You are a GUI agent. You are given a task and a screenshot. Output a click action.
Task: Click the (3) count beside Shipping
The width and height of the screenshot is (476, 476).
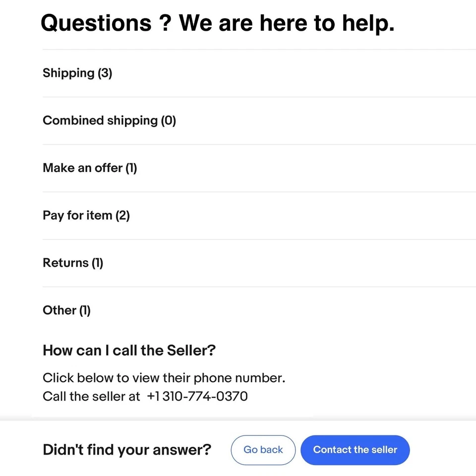coord(105,73)
